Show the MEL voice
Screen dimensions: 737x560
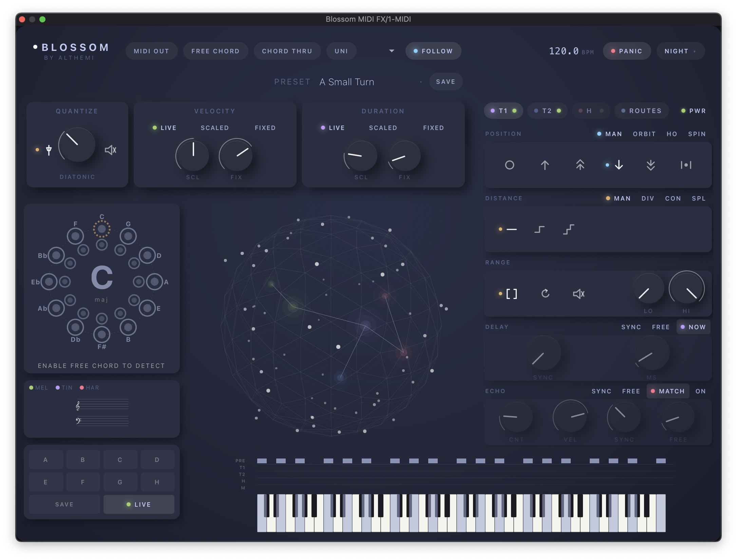click(x=38, y=388)
